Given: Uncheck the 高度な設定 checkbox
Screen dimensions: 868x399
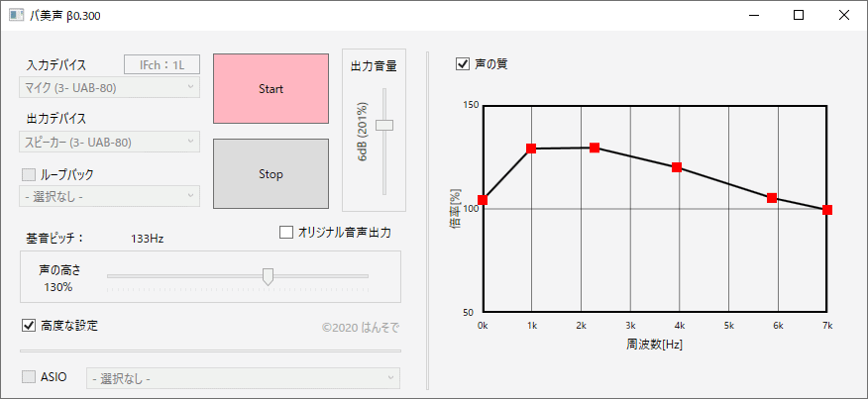Looking at the screenshot, I should (29, 325).
